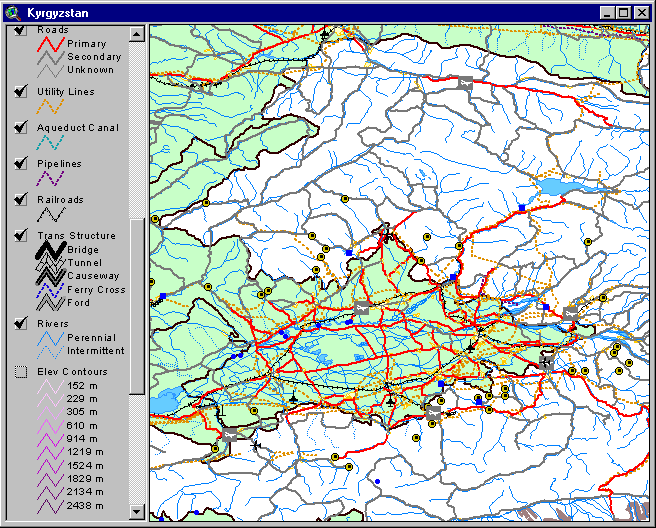
Task: Click the blue lake at southwest map edge
Action: coord(166,400)
